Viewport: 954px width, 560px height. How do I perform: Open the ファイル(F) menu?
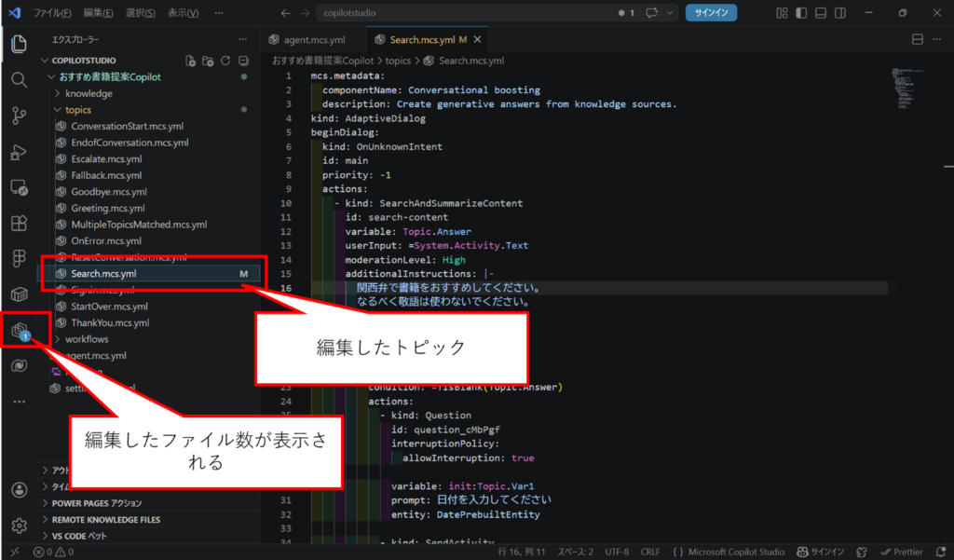click(x=52, y=13)
